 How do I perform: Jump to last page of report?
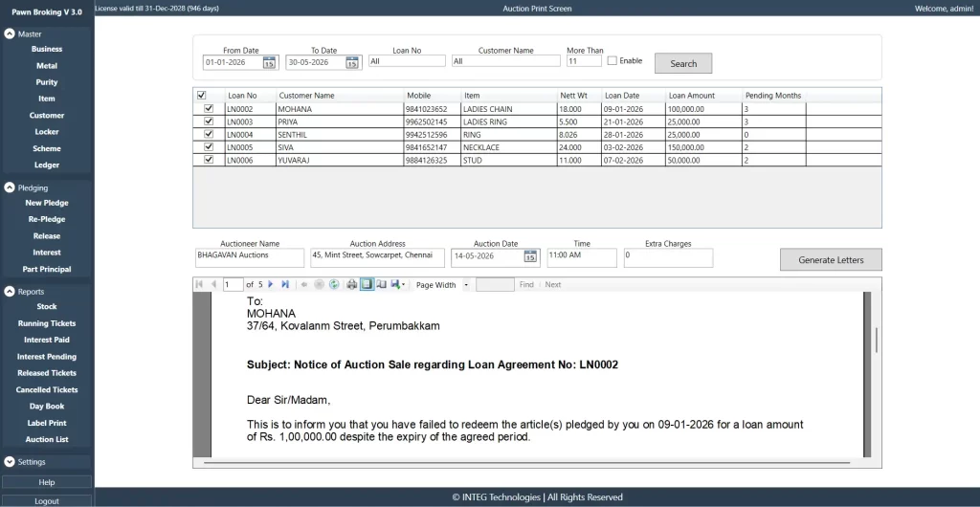coord(285,285)
